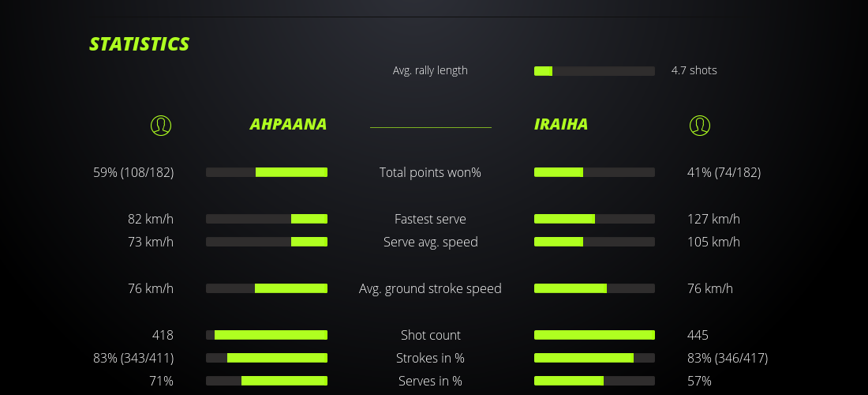Click Ahpaana's strokes in percent bar
868x395 pixels.
click(267, 358)
